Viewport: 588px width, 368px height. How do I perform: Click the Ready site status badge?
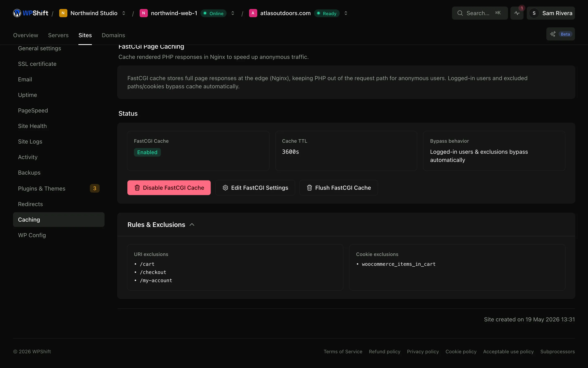(327, 13)
